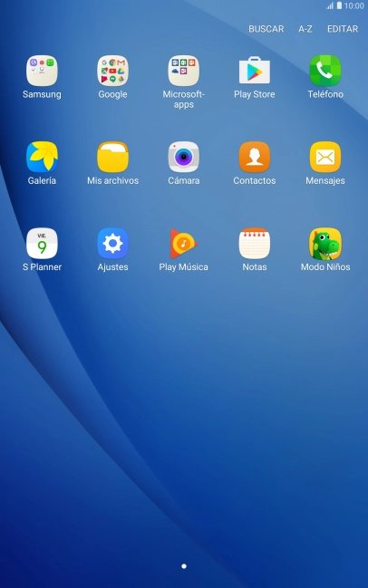The image size is (368, 588).
Task: Tap the BUSCAR search button
Action: 266,29
